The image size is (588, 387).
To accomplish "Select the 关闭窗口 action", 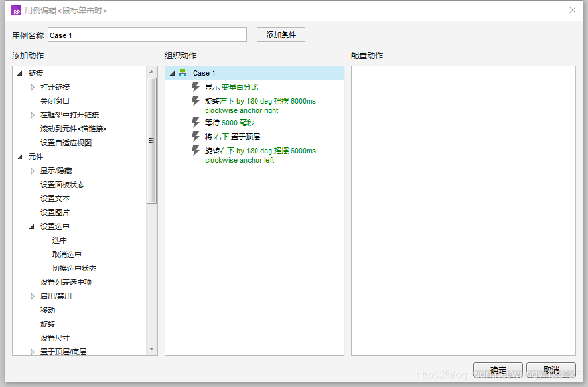I will pos(54,101).
